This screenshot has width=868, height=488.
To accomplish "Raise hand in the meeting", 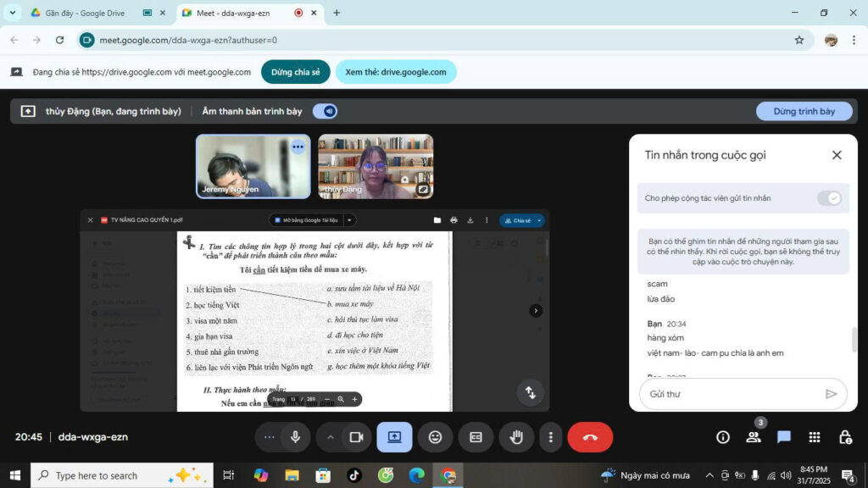I will (x=515, y=437).
